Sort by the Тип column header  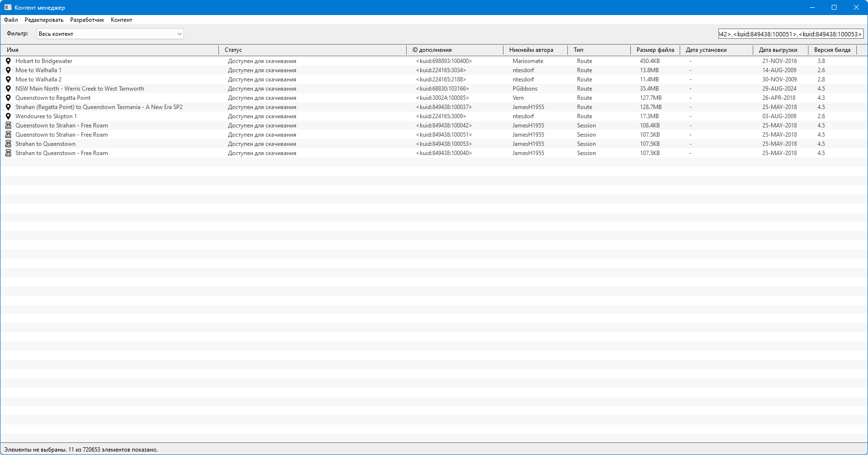coord(599,50)
